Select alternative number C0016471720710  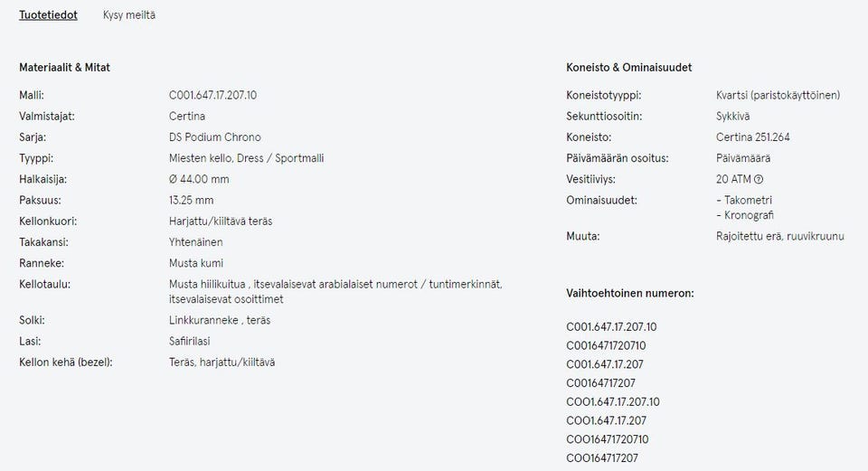click(x=606, y=346)
